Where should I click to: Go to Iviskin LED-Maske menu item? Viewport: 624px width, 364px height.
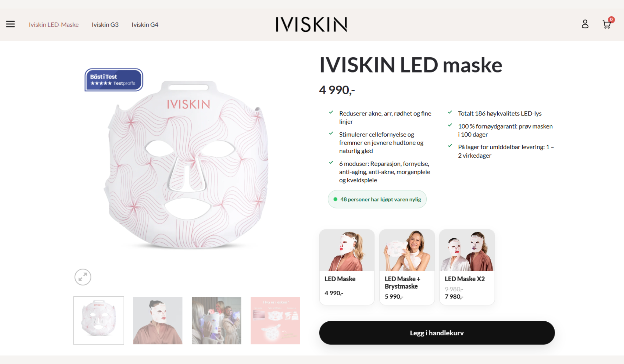coord(54,25)
